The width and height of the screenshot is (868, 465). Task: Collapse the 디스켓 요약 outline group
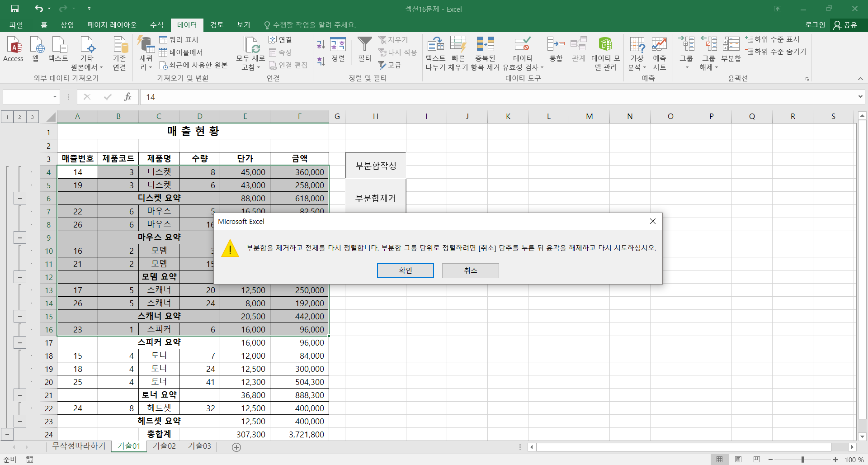(x=19, y=198)
